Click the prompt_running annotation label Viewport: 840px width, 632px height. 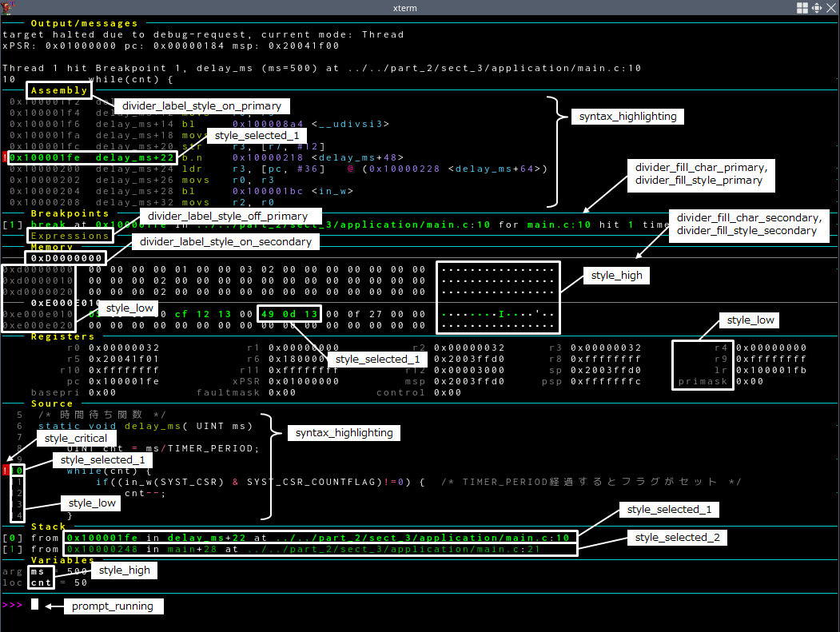113,606
